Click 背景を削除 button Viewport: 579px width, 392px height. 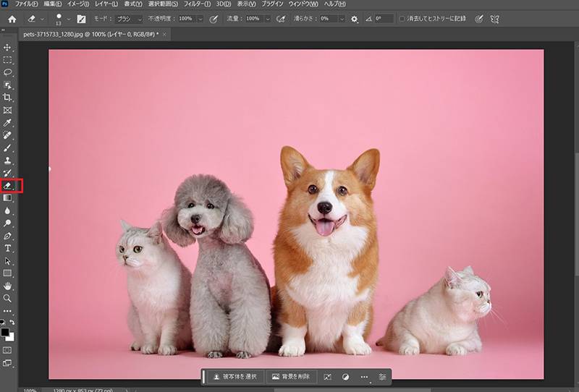click(291, 377)
